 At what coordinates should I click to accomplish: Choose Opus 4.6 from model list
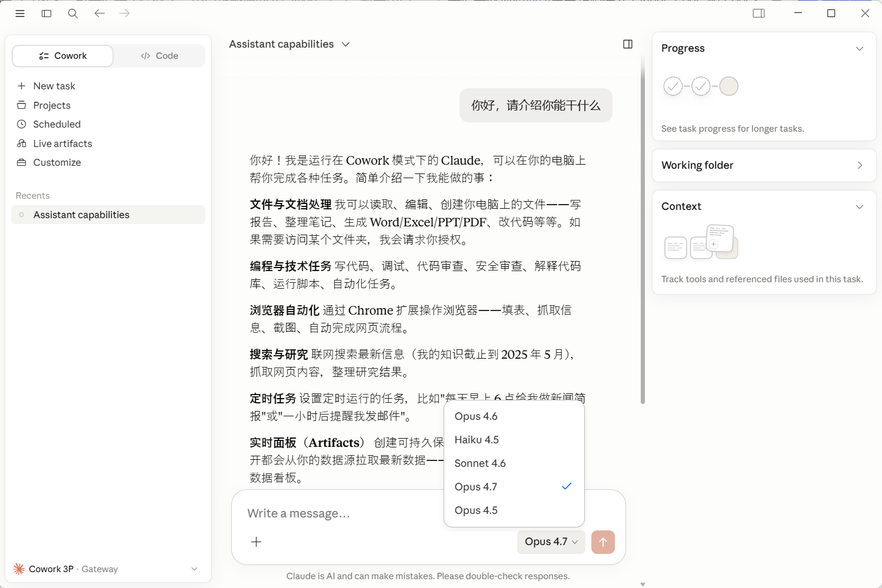point(514,416)
